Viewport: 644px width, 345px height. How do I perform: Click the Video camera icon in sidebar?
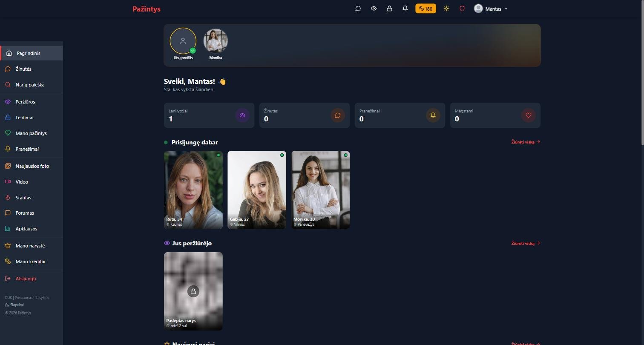(x=8, y=182)
